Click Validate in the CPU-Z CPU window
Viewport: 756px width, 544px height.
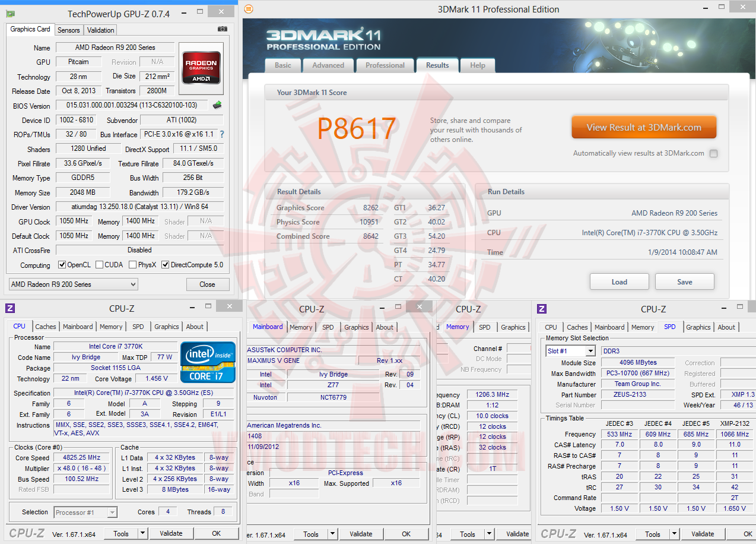click(x=171, y=534)
